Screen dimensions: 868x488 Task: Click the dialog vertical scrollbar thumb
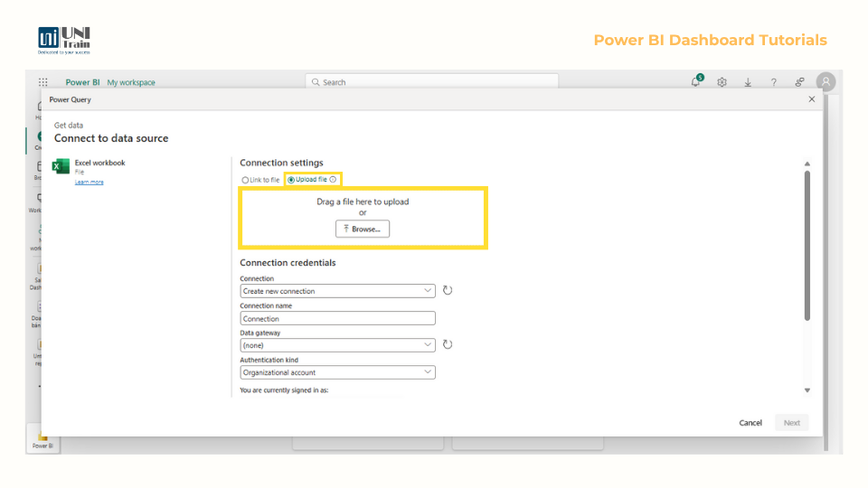tap(807, 245)
